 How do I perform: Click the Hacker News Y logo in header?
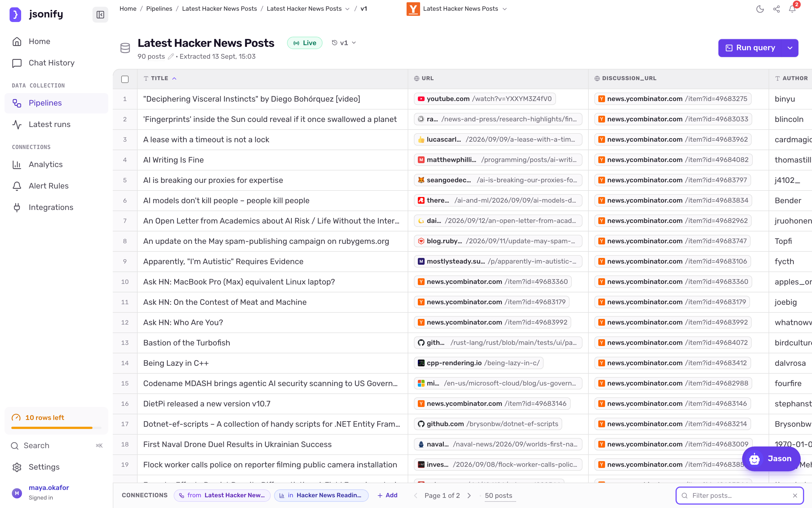coord(413,9)
